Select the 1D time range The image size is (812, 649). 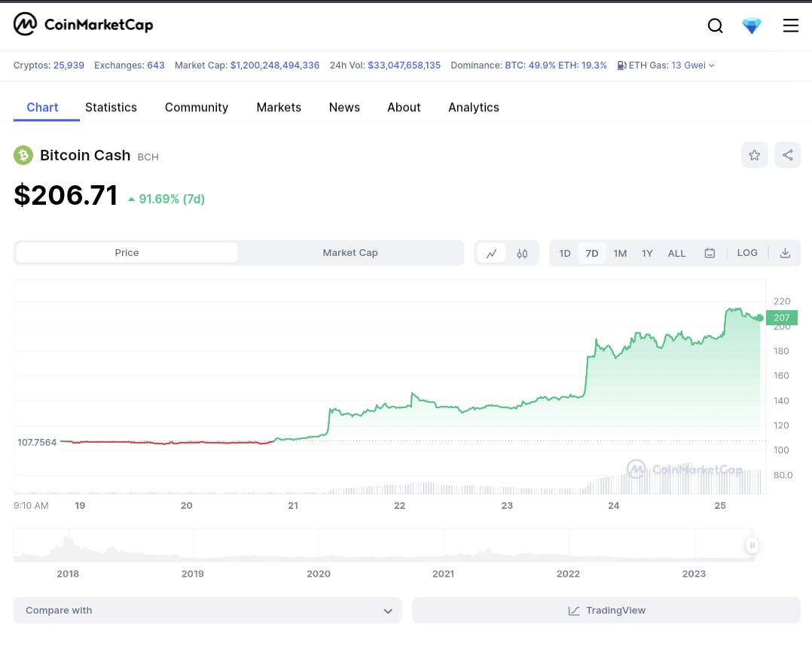coord(564,253)
